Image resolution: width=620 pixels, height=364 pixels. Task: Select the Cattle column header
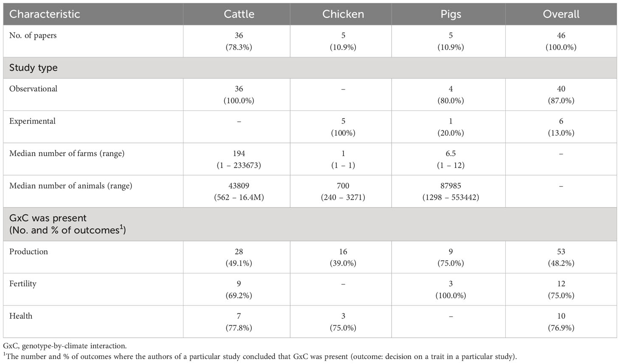(x=239, y=14)
